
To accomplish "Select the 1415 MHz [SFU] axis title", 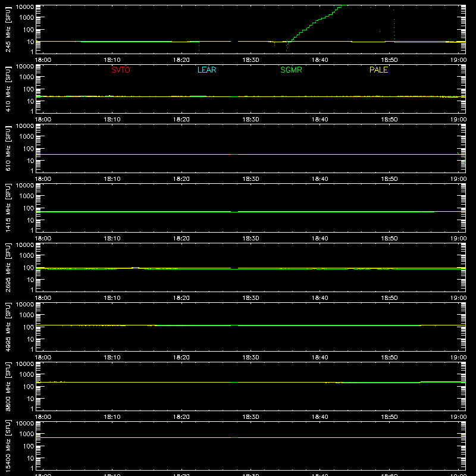I will pos(8,208).
